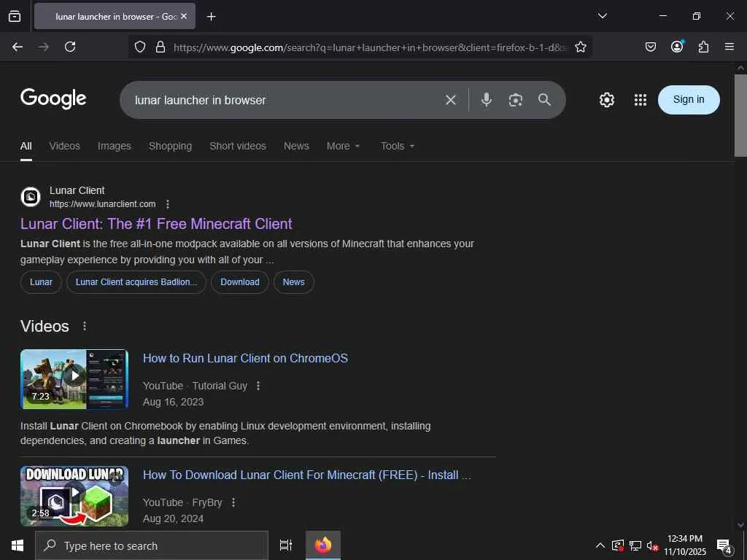
Task: Open the Extensions puzzle icon
Action: click(703, 47)
